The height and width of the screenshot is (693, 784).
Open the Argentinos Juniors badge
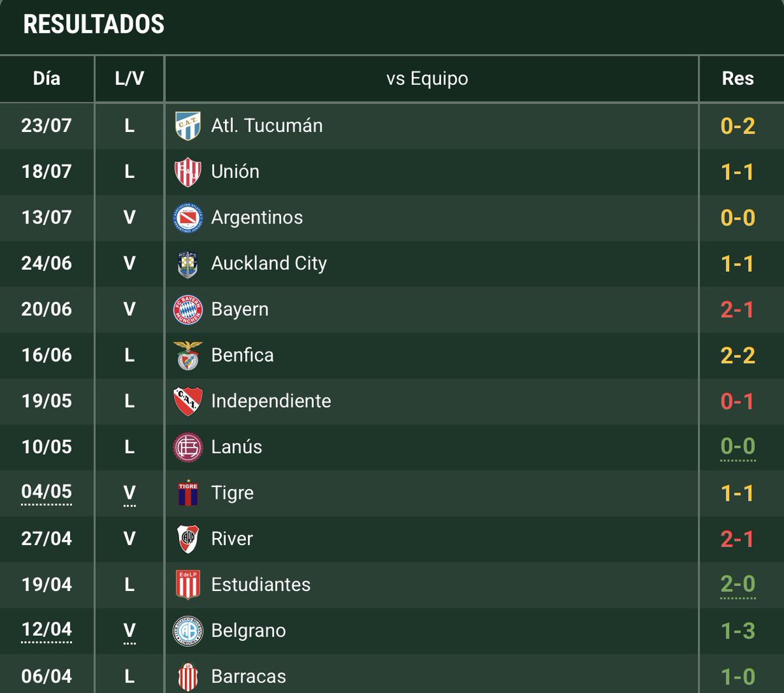click(188, 218)
